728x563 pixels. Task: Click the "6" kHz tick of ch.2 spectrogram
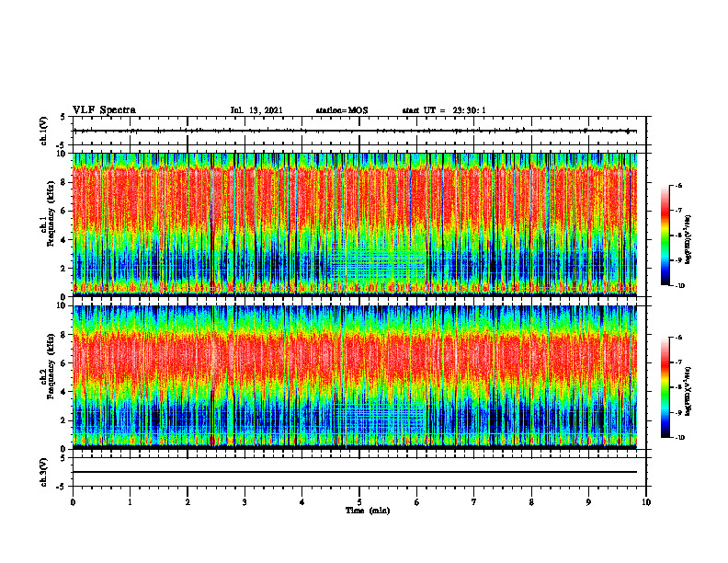click(64, 363)
